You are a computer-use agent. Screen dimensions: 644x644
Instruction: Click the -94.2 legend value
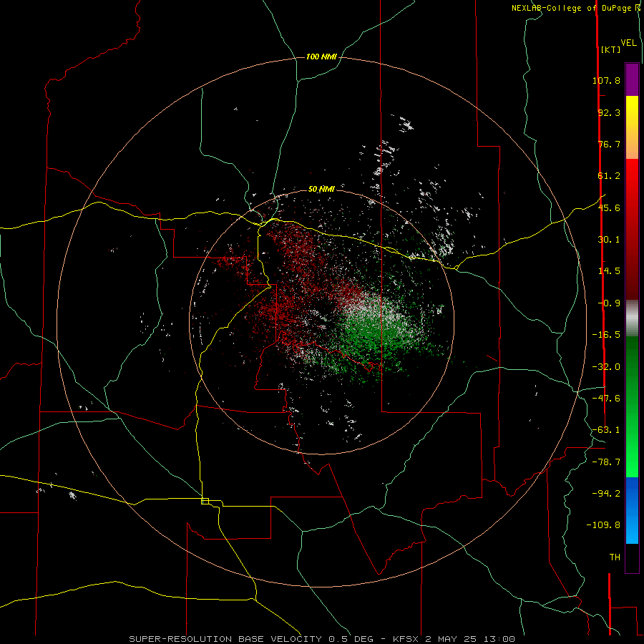pos(606,494)
